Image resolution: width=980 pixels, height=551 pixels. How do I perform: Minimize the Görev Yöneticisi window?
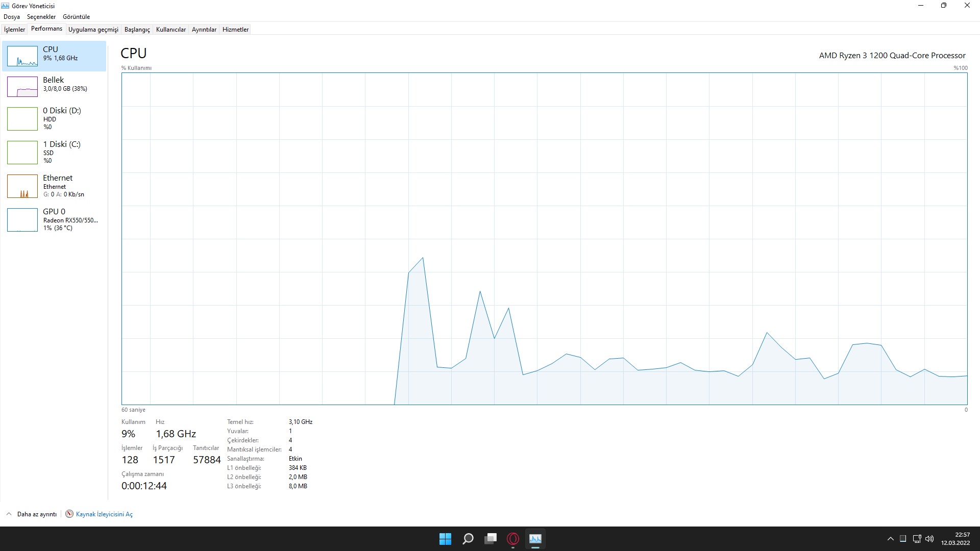point(921,6)
